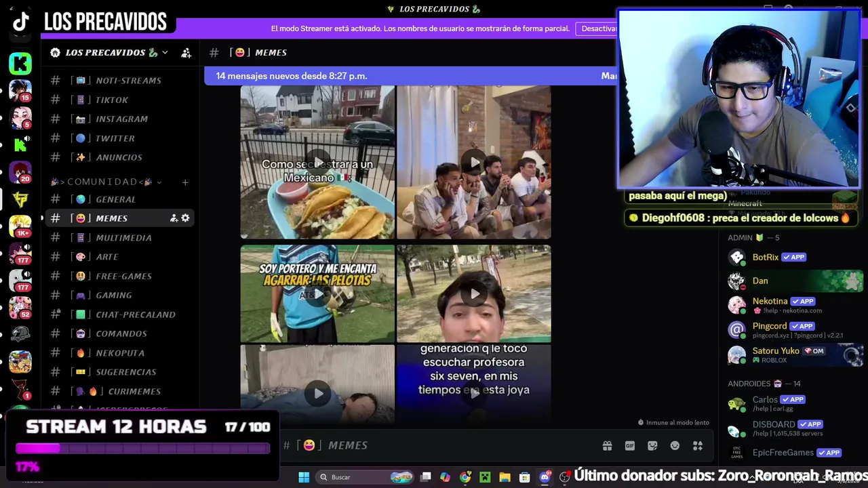
Task: Open DISBOARD's member profile
Action: click(x=795, y=428)
